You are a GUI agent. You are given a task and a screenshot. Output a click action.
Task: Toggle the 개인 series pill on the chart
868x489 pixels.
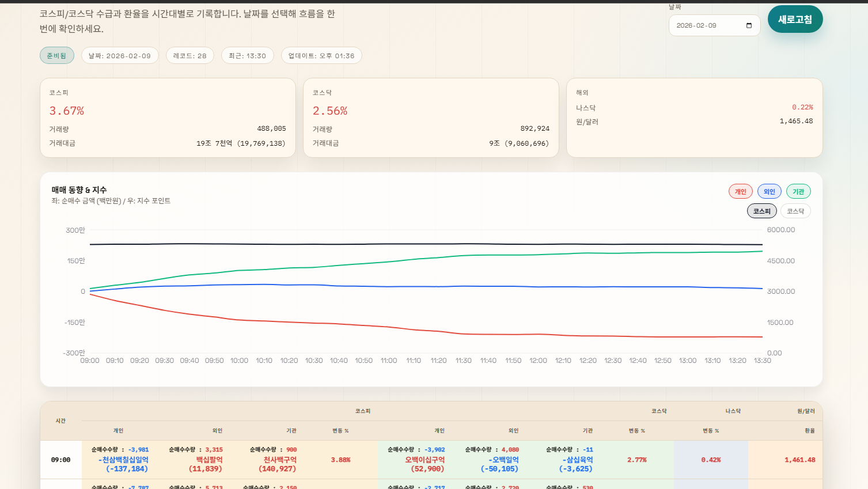741,192
